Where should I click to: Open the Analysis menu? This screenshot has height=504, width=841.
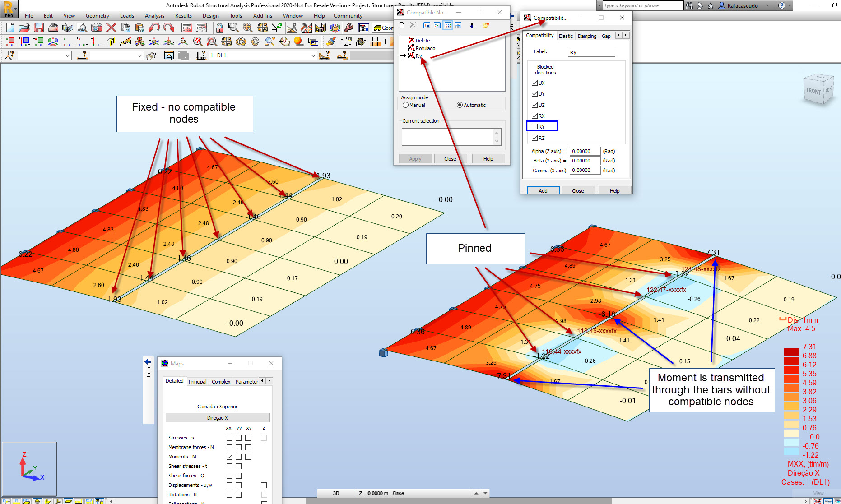click(x=154, y=16)
